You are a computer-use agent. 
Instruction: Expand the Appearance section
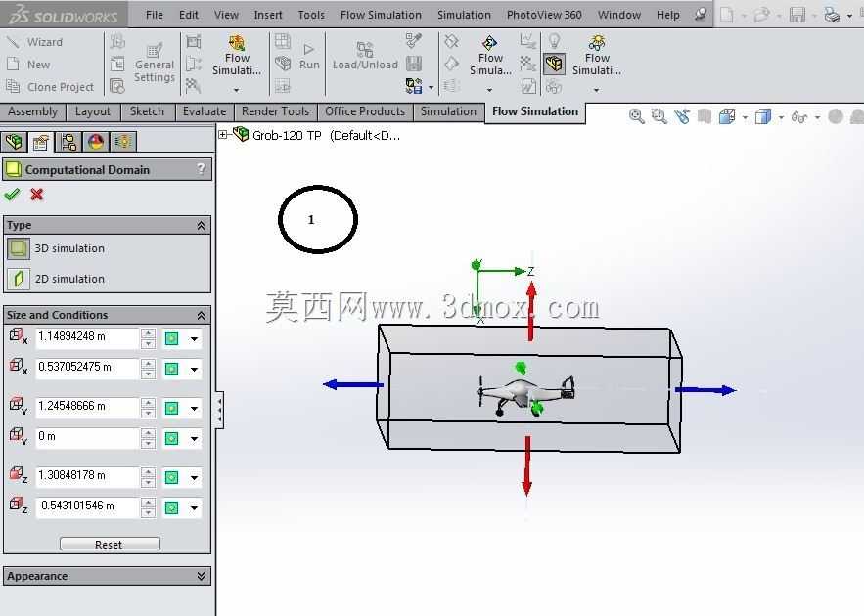[202, 576]
